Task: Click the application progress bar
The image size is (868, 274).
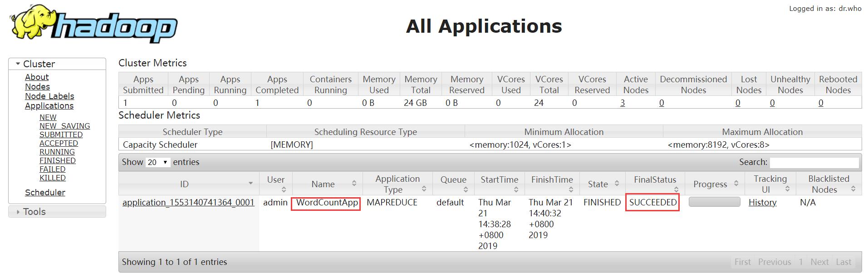Action: (x=715, y=202)
